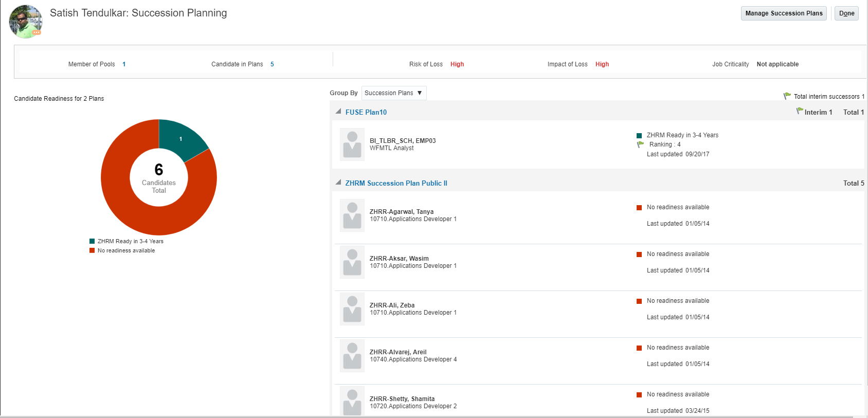The image size is (868, 418).
Task: Click BI_TLBR_SCH, EMP03 avatar icon
Action: coord(352,144)
